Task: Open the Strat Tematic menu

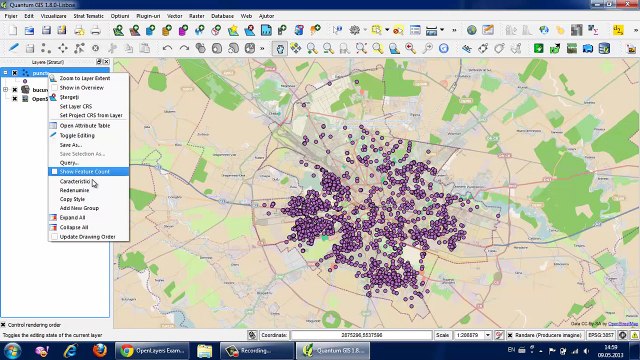Action: pyautogui.click(x=89, y=16)
